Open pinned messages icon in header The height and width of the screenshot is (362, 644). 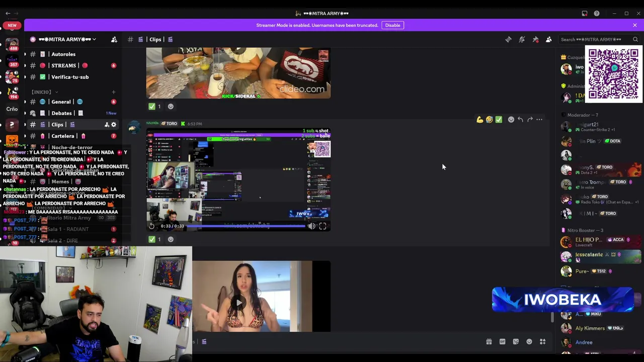tap(535, 39)
